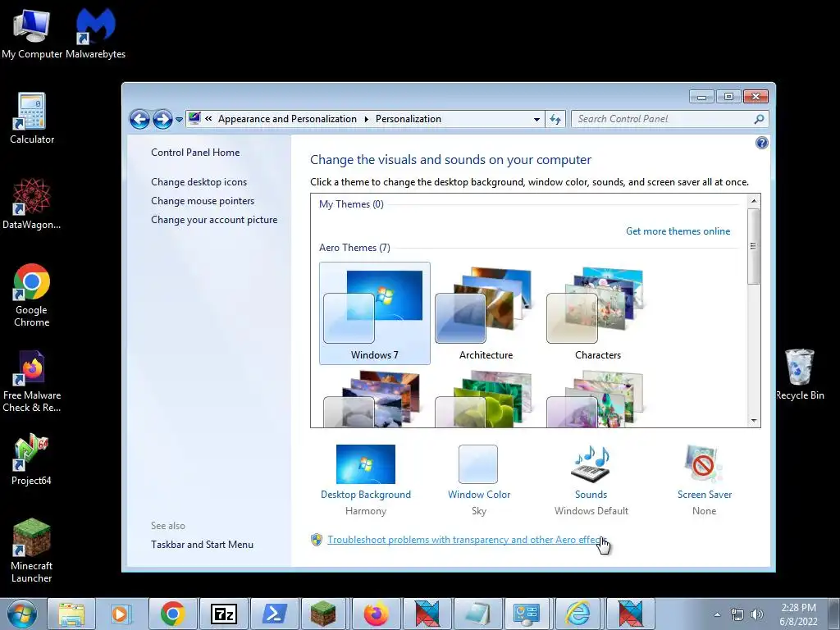Open Change desktop icons link
Viewport: 840px width, 630px height.
click(199, 181)
